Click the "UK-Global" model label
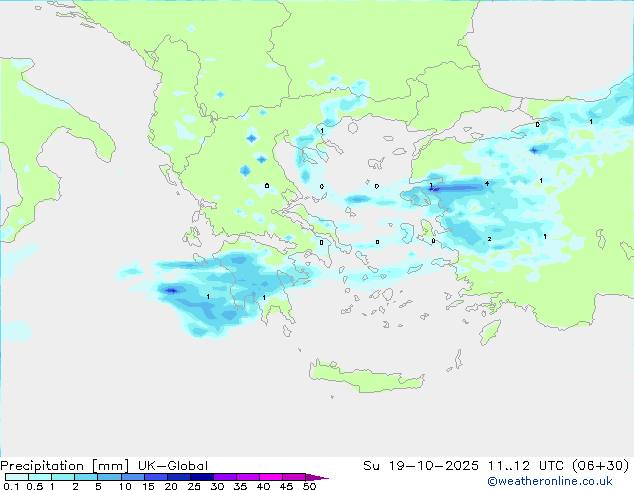 (x=173, y=466)
